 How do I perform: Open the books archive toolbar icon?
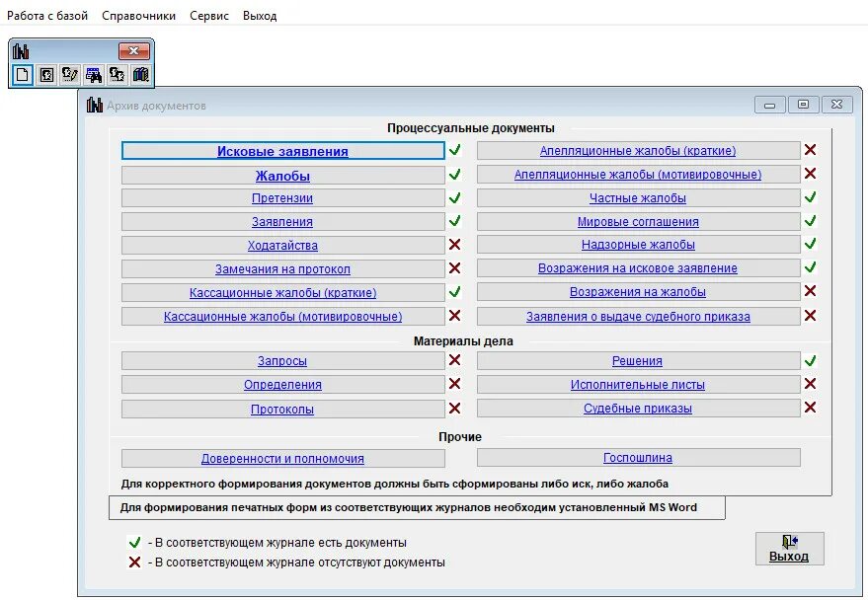tap(140, 75)
